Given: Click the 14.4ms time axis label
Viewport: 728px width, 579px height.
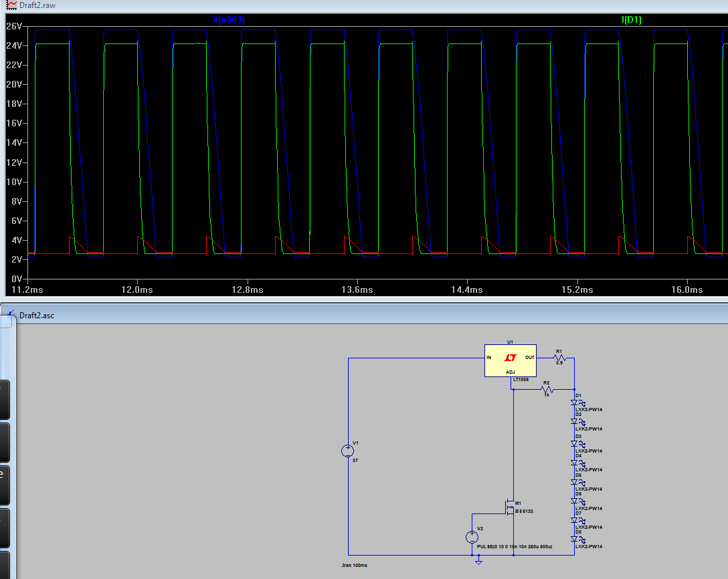Looking at the screenshot, I should pos(466,289).
